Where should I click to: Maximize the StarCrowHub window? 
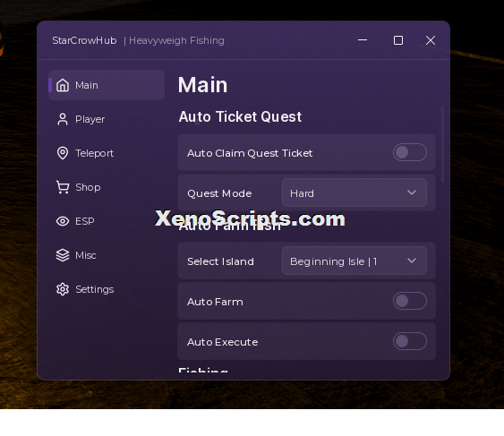[398, 40]
